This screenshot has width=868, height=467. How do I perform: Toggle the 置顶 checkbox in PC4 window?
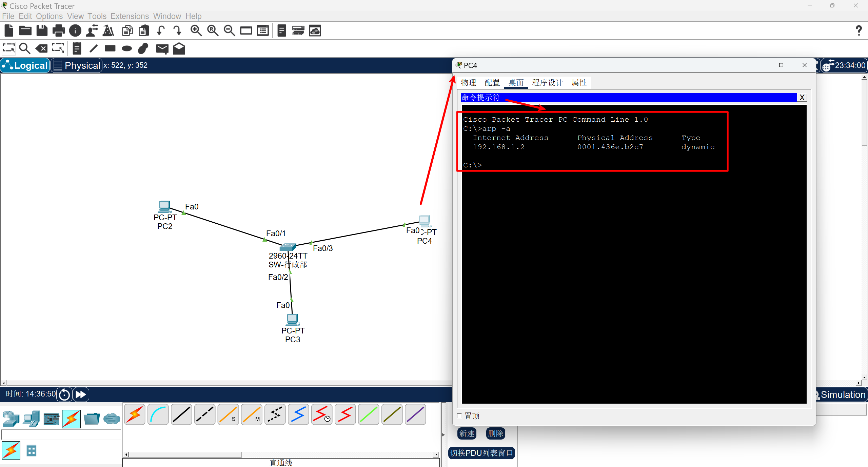point(459,415)
